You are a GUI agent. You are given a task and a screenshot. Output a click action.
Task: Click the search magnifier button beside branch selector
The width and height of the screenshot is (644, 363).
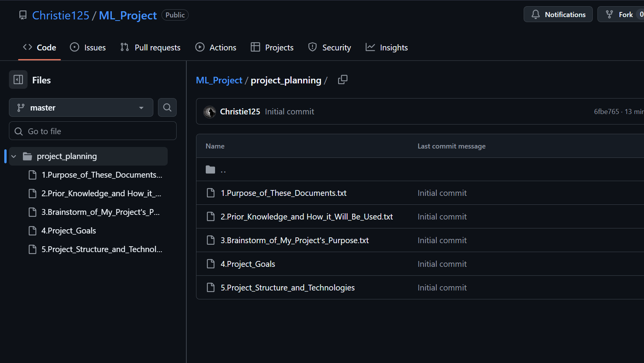(x=167, y=107)
